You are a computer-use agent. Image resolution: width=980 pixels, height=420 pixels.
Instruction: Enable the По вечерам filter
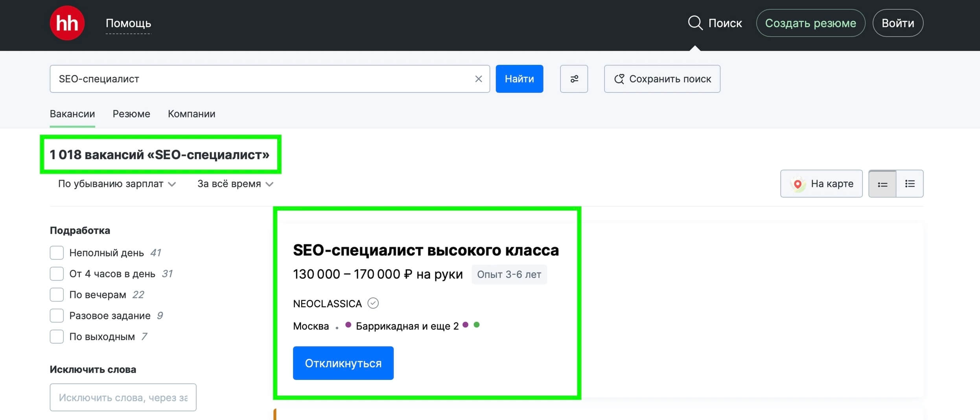(x=57, y=295)
